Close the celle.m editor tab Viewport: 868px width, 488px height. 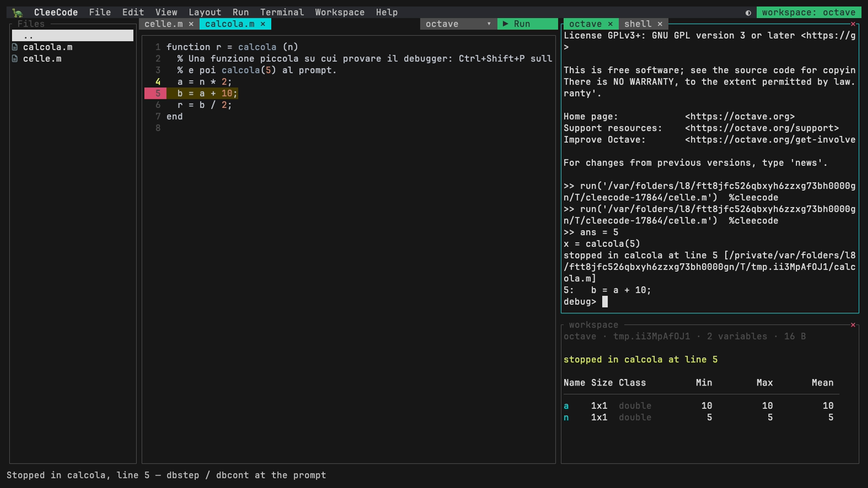tap(191, 24)
